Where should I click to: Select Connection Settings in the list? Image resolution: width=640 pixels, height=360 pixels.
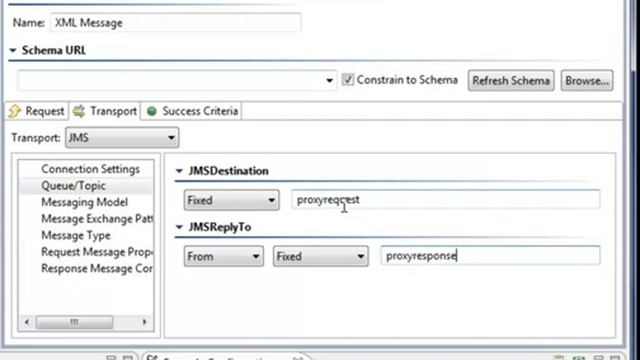coord(90,169)
